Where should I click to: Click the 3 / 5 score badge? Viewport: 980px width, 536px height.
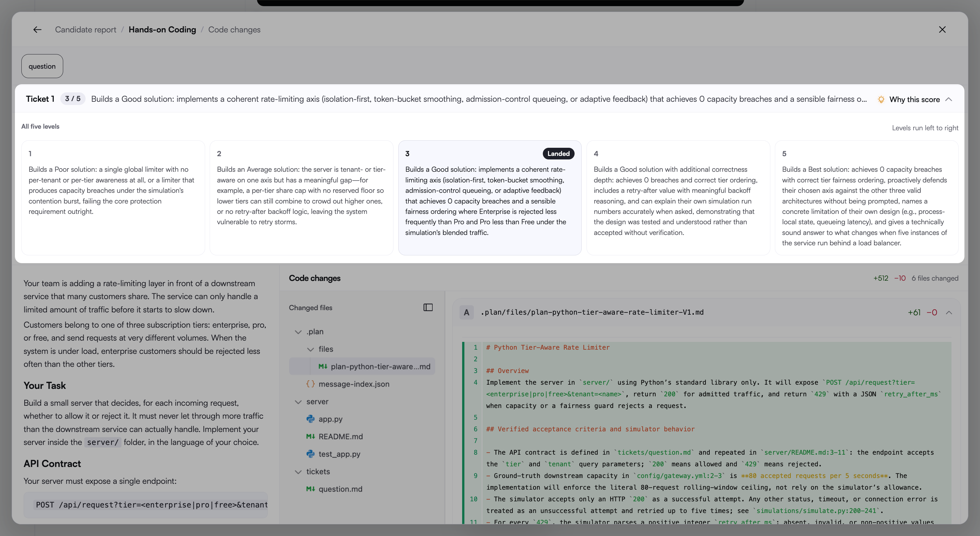[x=73, y=99]
